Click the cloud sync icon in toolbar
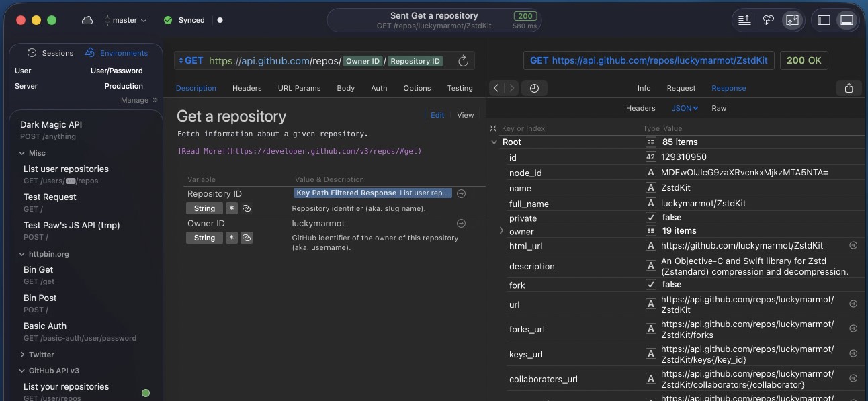Viewport: 868px width, 401px height. tap(87, 20)
